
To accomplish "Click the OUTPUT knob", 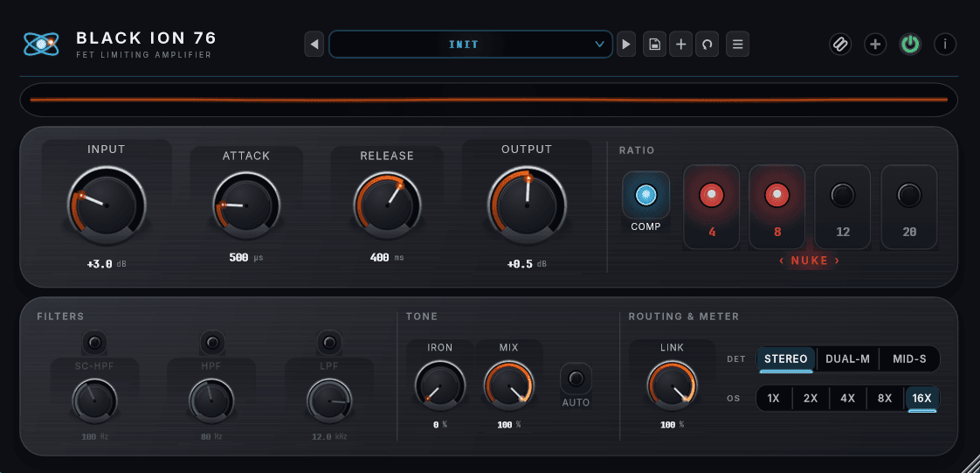I will (527, 205).
